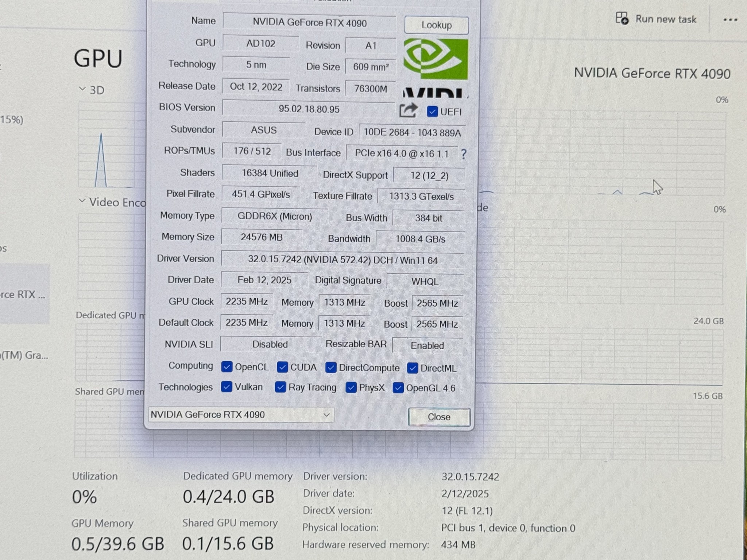Click the Shared GPU memory 0.1/15.6 GB value

(x=228, y=544)
